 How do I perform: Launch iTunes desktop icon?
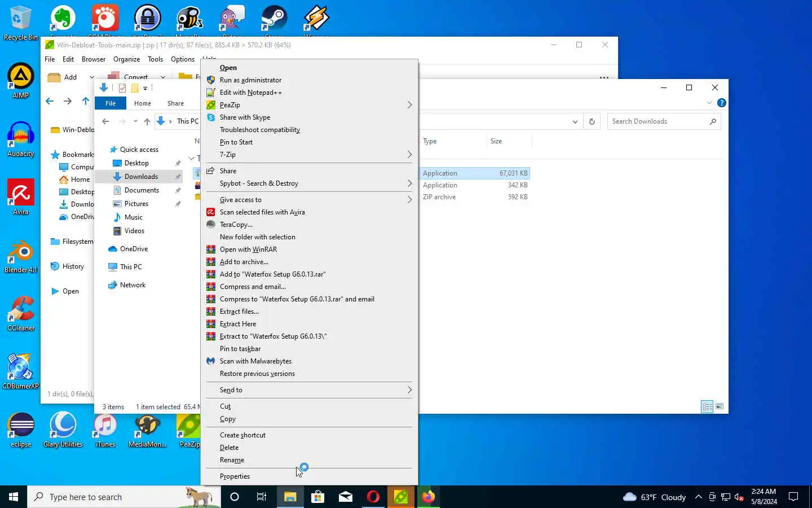click(x=105, y=430)
